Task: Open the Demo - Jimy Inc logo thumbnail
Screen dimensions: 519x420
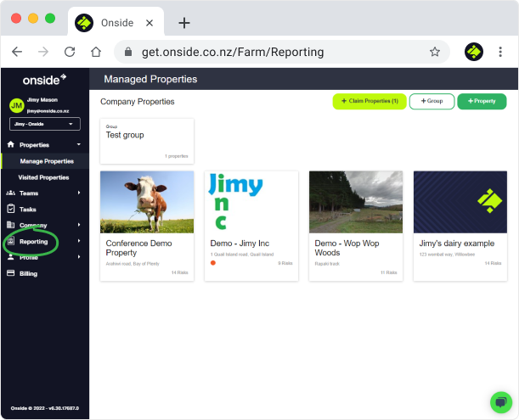Action: click(251, 202)
